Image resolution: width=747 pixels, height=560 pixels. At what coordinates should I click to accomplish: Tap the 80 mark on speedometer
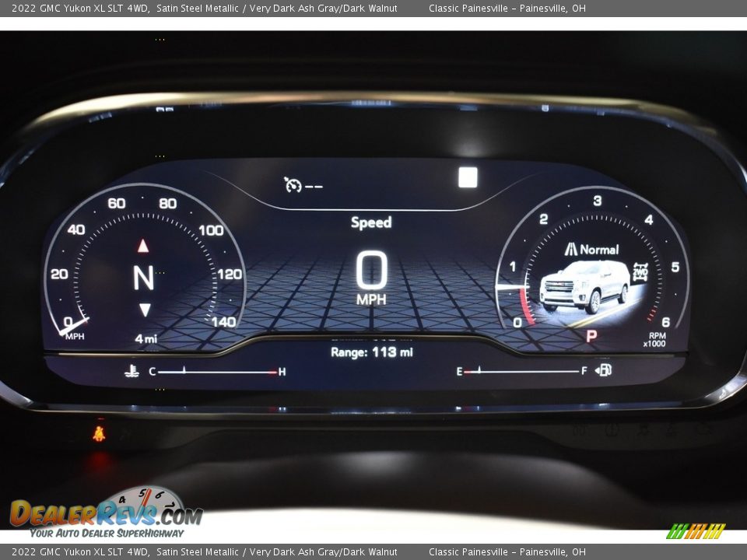[168, 203]
